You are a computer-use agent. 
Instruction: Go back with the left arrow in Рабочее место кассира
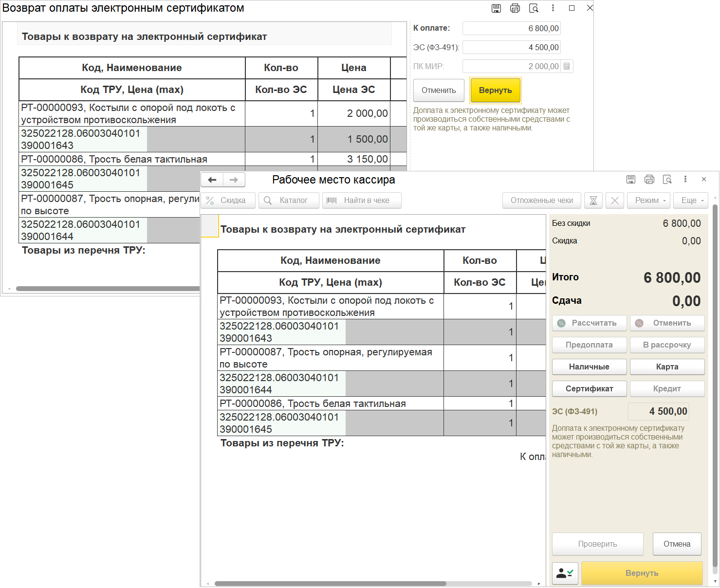click(212, 180)
